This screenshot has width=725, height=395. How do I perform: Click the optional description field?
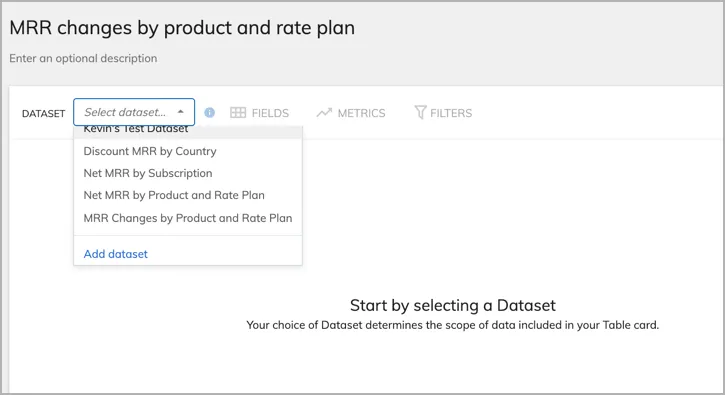click(x=83, y=58)
